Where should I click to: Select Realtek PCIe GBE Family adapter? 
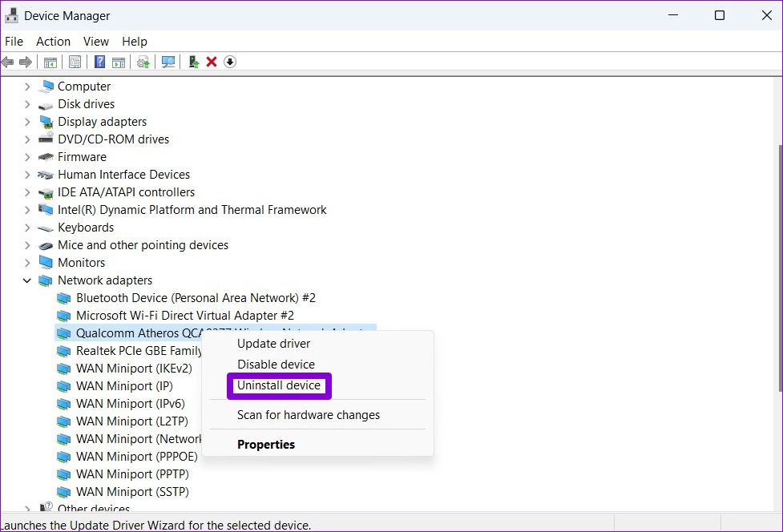click(139, 351)
